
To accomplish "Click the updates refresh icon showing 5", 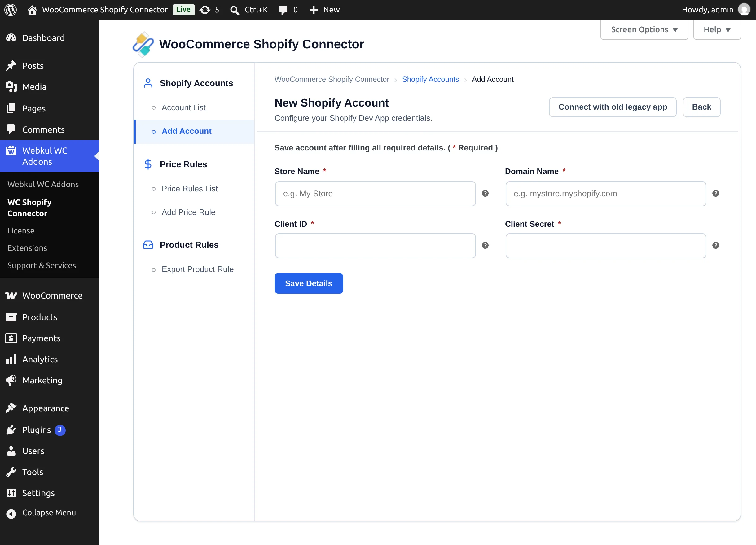I will point(205,10).
